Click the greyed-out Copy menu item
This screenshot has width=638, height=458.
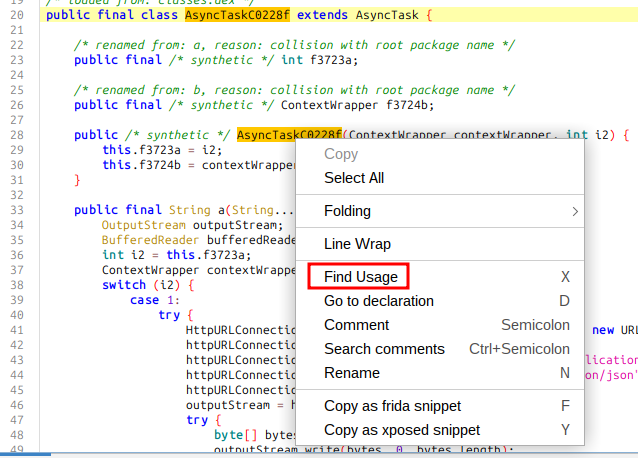[341, 154]
